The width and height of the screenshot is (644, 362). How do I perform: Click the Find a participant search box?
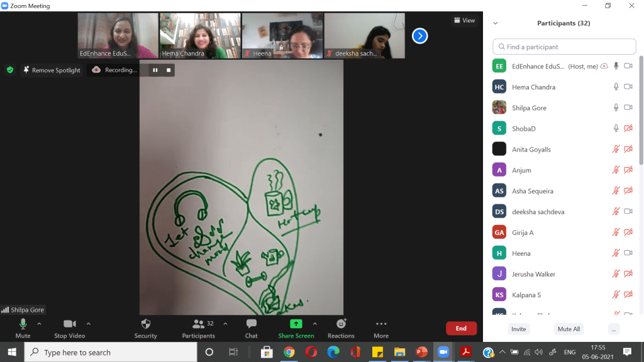[x=564, y=47]
